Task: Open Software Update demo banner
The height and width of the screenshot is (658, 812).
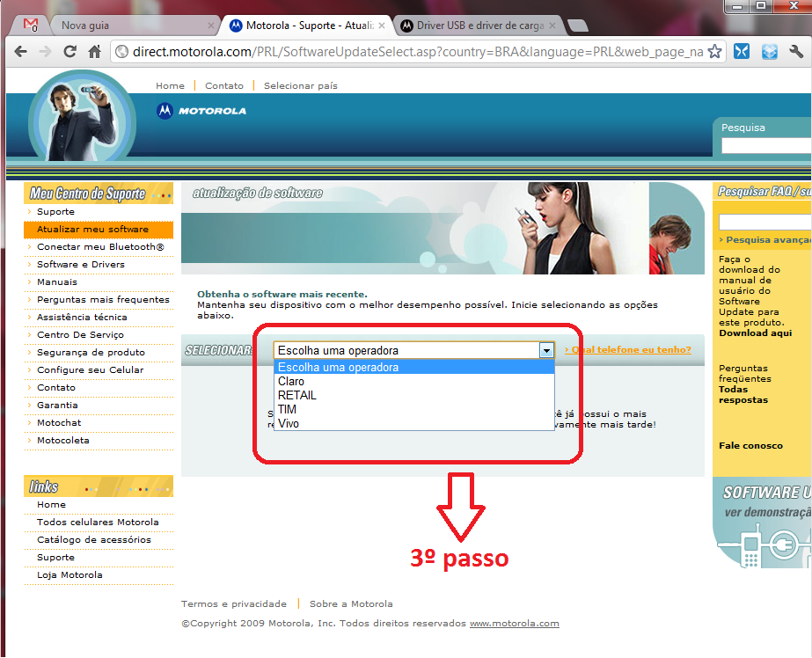Action: (762, 523)
